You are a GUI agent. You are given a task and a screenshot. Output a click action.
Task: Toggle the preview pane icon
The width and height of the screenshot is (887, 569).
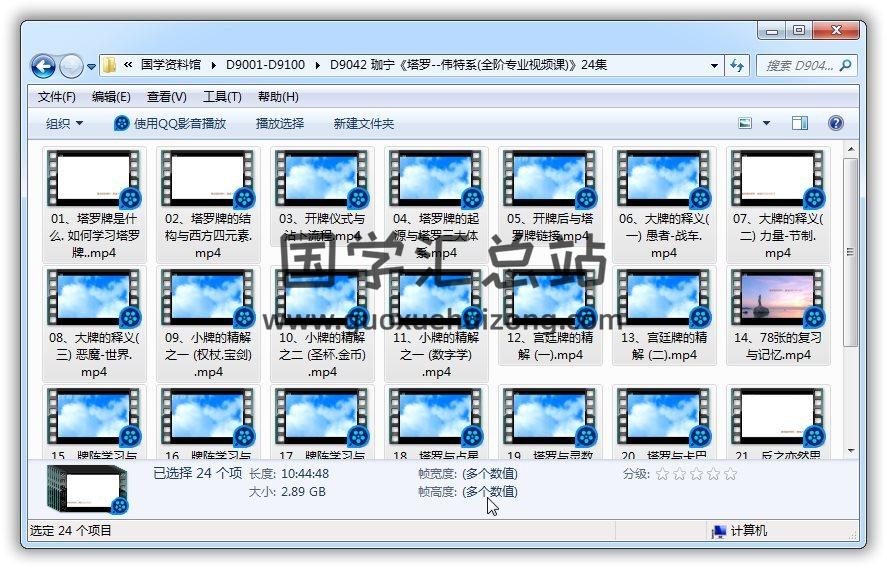point(799,123)
